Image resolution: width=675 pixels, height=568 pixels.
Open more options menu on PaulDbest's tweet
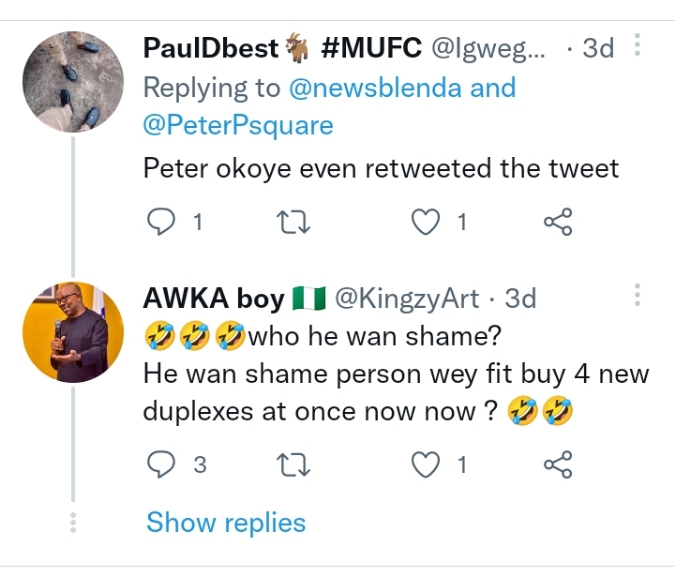[638, 47]
